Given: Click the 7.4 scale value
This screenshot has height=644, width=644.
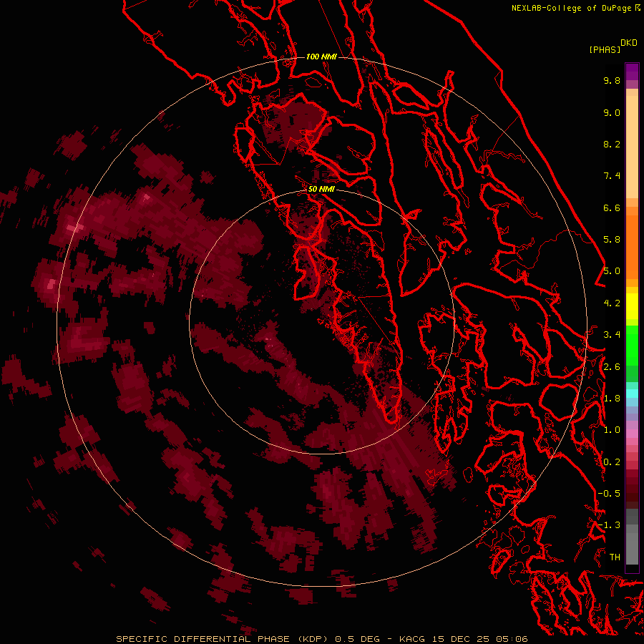Looking at the screenshot, I should pyautogui.click(x=612, y=176).
